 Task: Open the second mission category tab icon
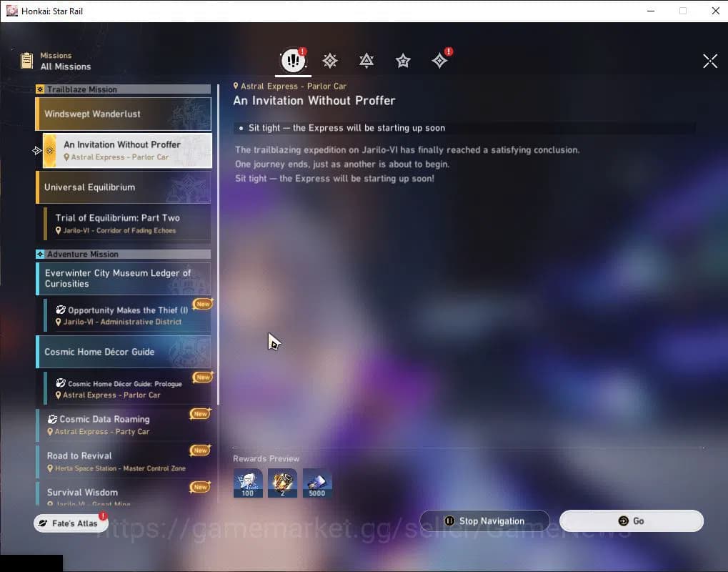(x=329, y=61)
